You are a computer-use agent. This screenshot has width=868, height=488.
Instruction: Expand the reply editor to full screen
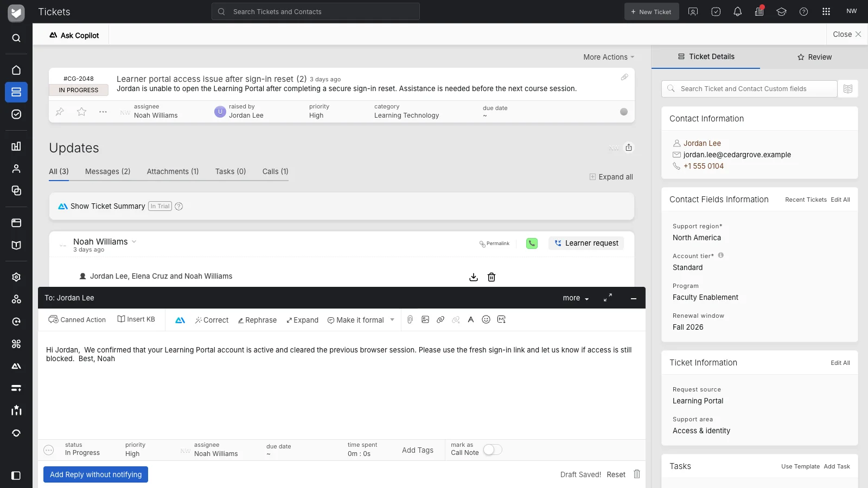point(608,298)
